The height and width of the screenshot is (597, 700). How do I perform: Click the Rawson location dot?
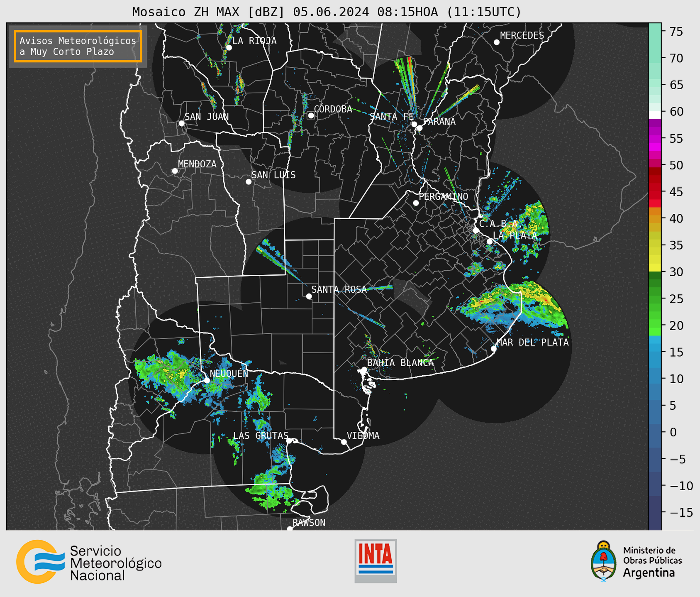(x=290, y=529)
